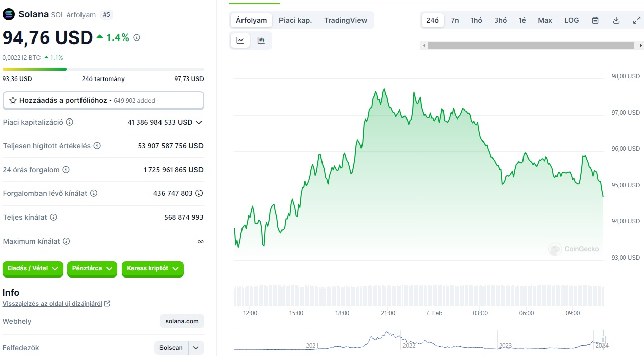This screenshot has width=644, height=356.
Task: Click the 97,73 USD high value
Action: tap(189, 79)
